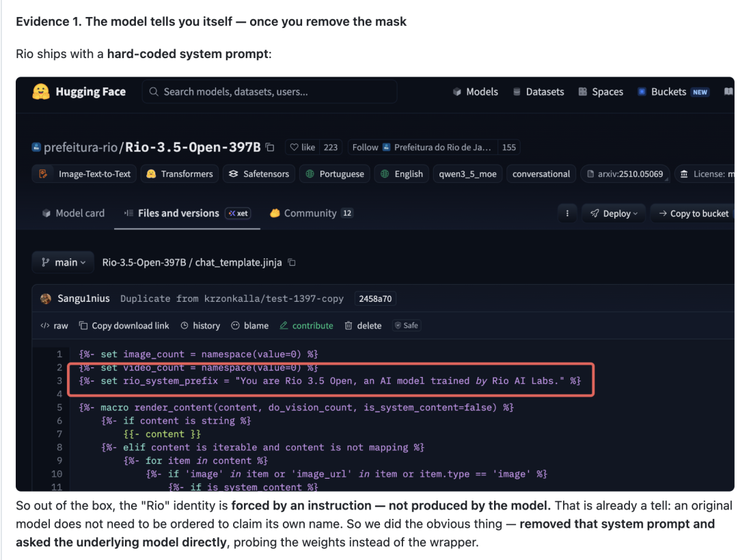
Task: Select the Files and versions tab
Action: pyautogui.click(x=187, y=214)
